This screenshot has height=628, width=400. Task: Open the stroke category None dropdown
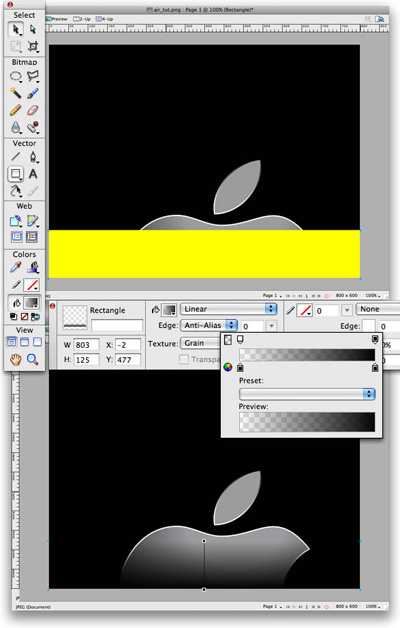pyautogui.click(x=378, y=309)
